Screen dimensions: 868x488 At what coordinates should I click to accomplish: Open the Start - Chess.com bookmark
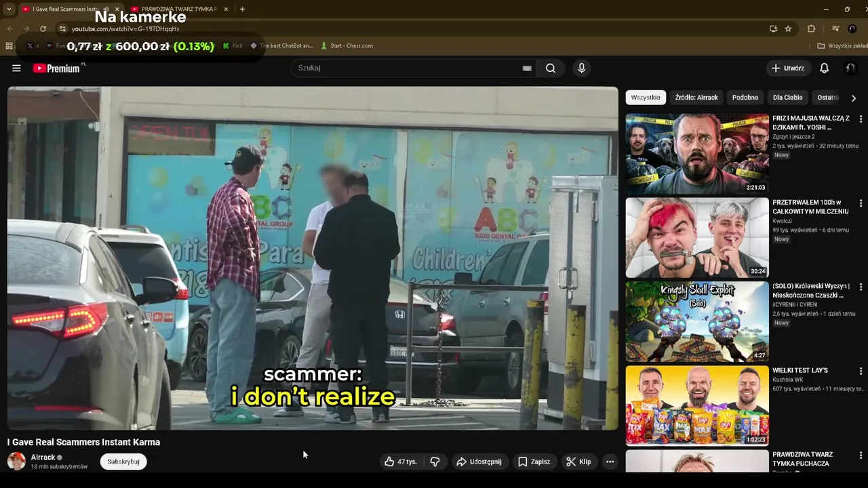[347, 45]
